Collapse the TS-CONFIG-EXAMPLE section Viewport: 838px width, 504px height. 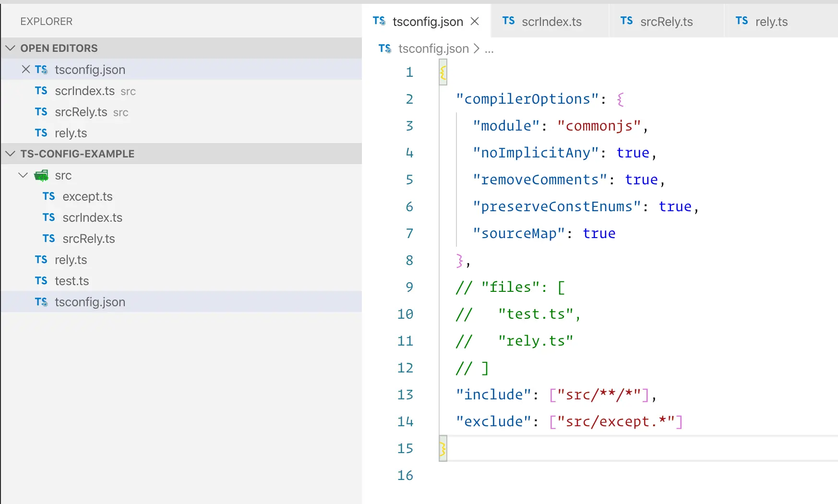click(x=11, y=154)
